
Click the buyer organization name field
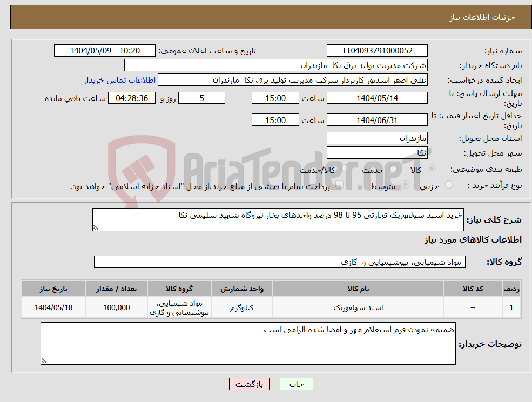click(x=276, y=65)
